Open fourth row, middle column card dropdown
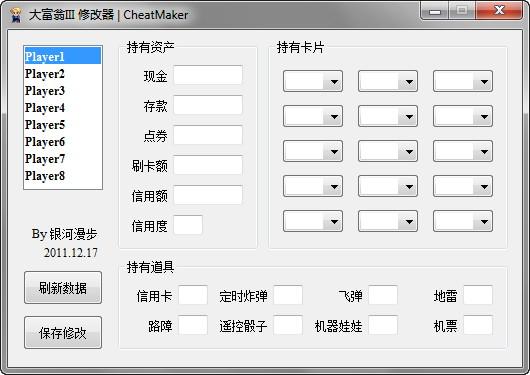Image resolution: width=530 pixels, height=375 pixels. pos(388,186)
